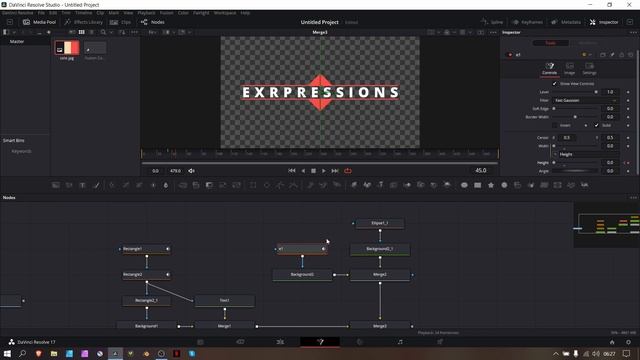Open the Help menu
Screen dimensions: 640x360
245,13
